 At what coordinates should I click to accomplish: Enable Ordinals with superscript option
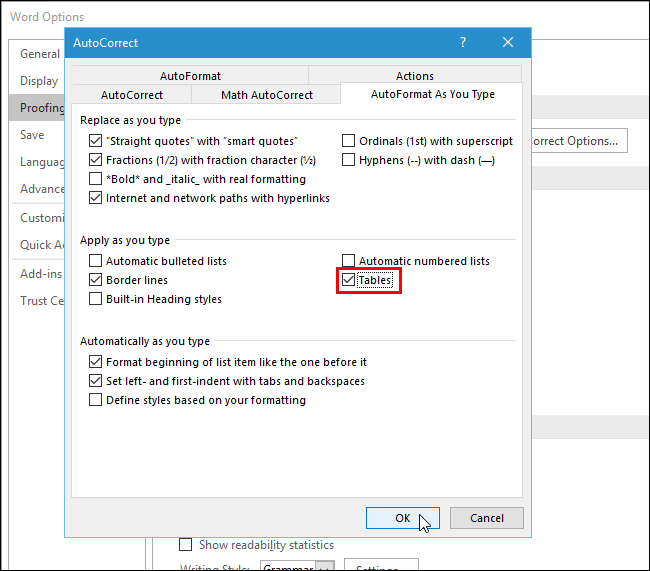click(x=348, y=141)
